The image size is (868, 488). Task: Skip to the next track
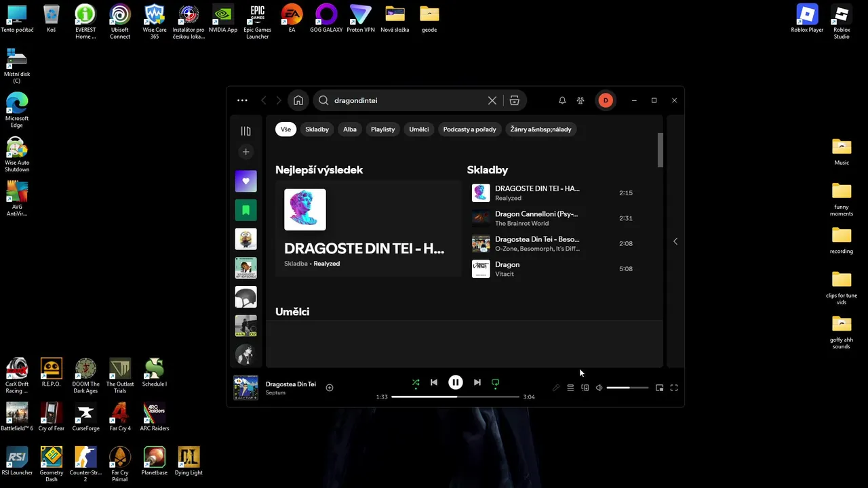pos(477,382)
